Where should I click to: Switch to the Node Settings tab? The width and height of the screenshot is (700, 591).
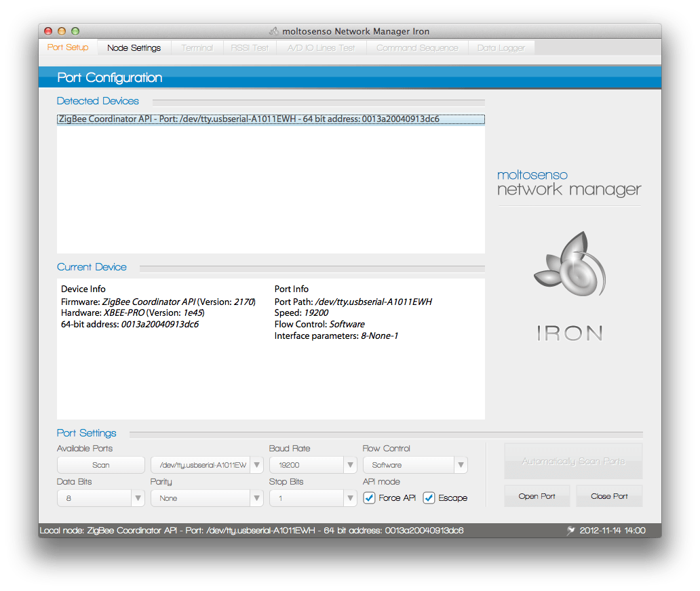tap(134, 47)
